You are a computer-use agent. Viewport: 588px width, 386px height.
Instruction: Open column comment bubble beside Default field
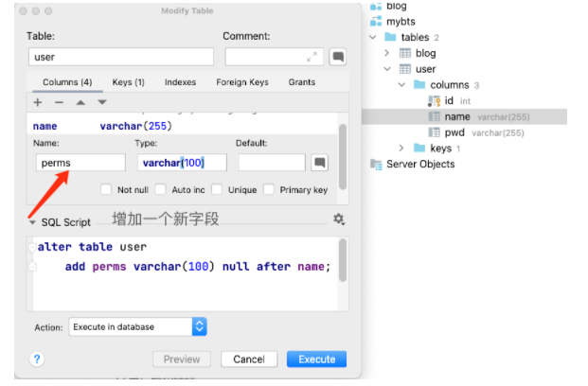[319, 163]
